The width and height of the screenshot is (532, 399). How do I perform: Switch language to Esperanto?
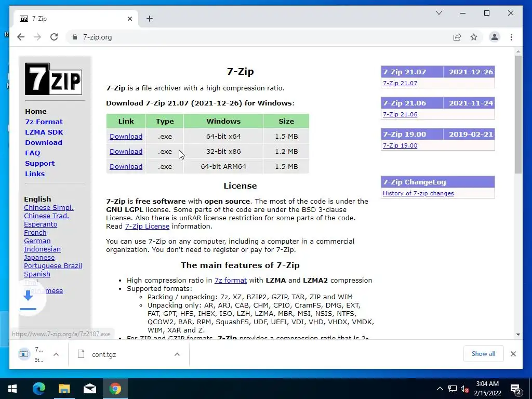point(41,224)
